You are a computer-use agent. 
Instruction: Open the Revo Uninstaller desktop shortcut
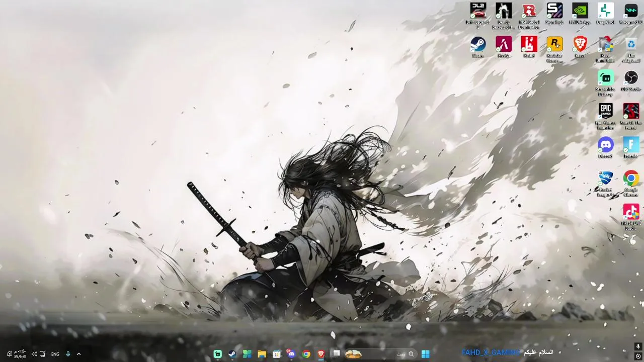(x=605, y=49)
